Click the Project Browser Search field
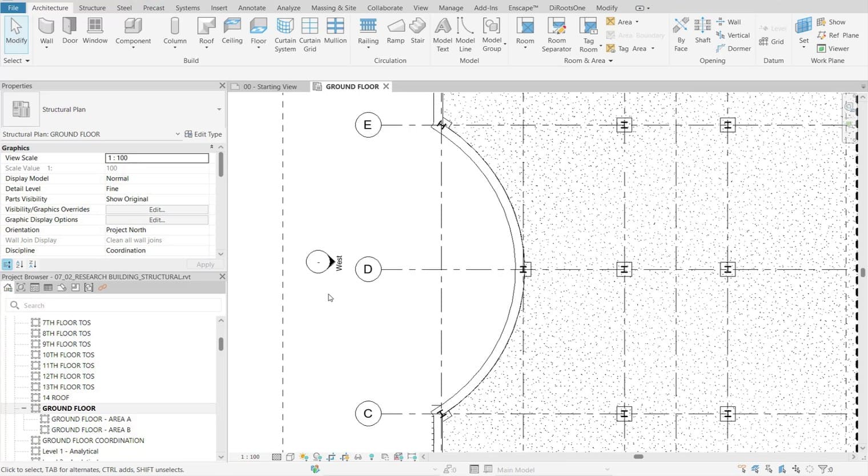The image size is (868, 476). 113,306
